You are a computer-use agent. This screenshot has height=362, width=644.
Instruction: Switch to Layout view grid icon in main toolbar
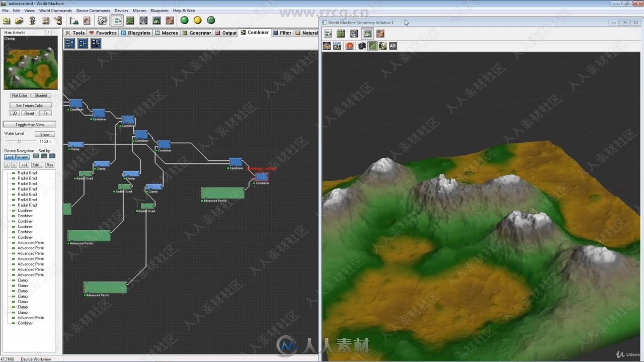coord(130,21)
